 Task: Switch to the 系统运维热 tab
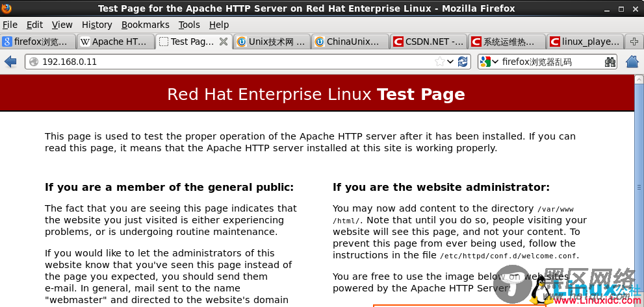507,42
